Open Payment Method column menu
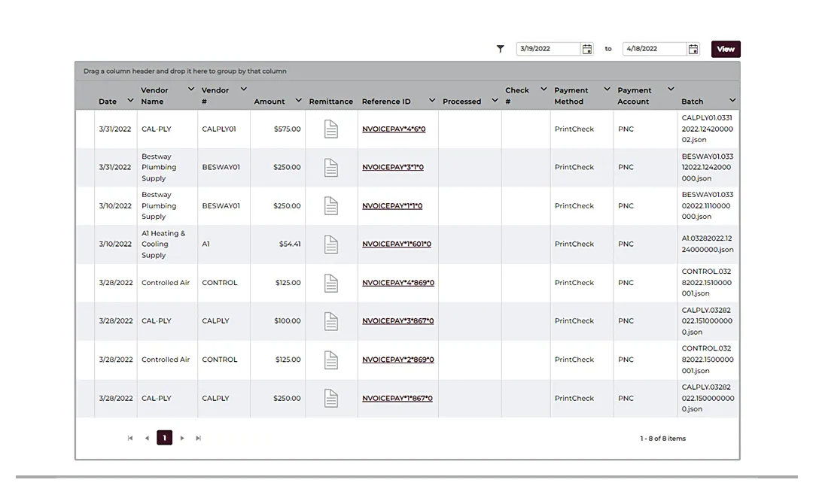813x504 pixels. pyautogui.click(x=607, y=89)
